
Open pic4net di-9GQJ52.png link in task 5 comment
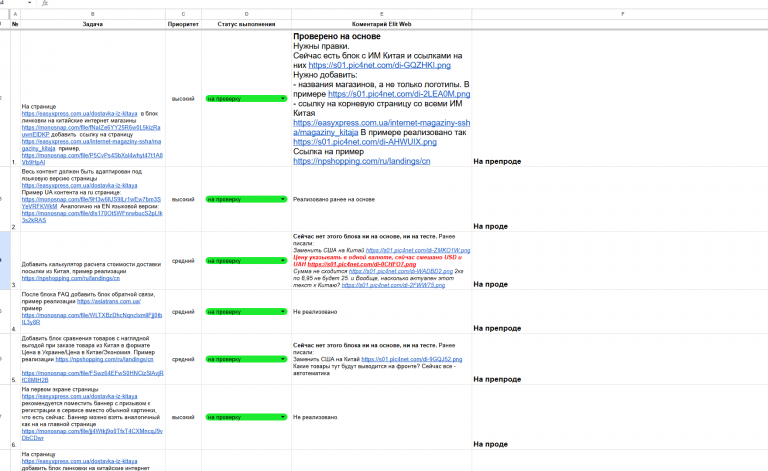[x=411, y=359]
